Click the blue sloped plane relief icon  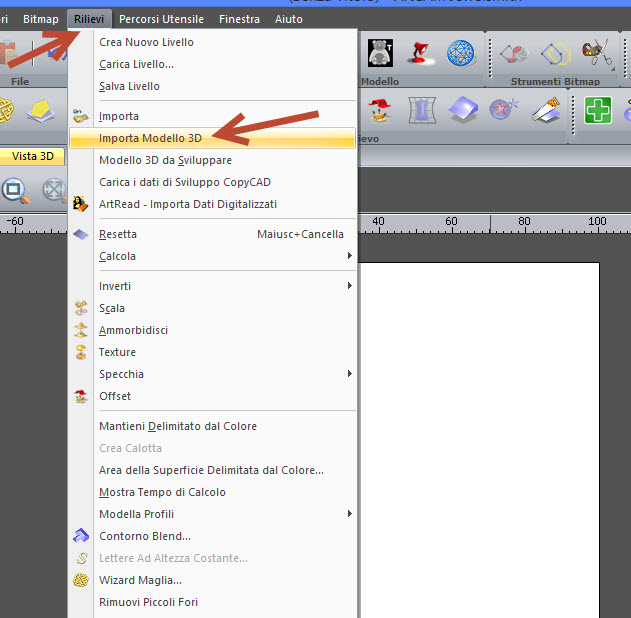[x=462, y=110]
